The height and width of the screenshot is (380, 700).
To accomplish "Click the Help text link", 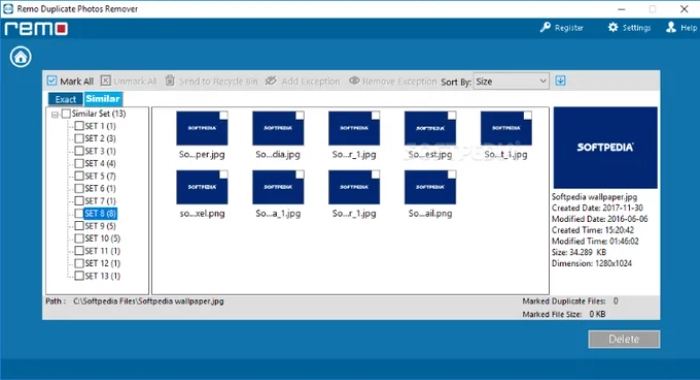I will pyautogui.click(x=688, y=28).
